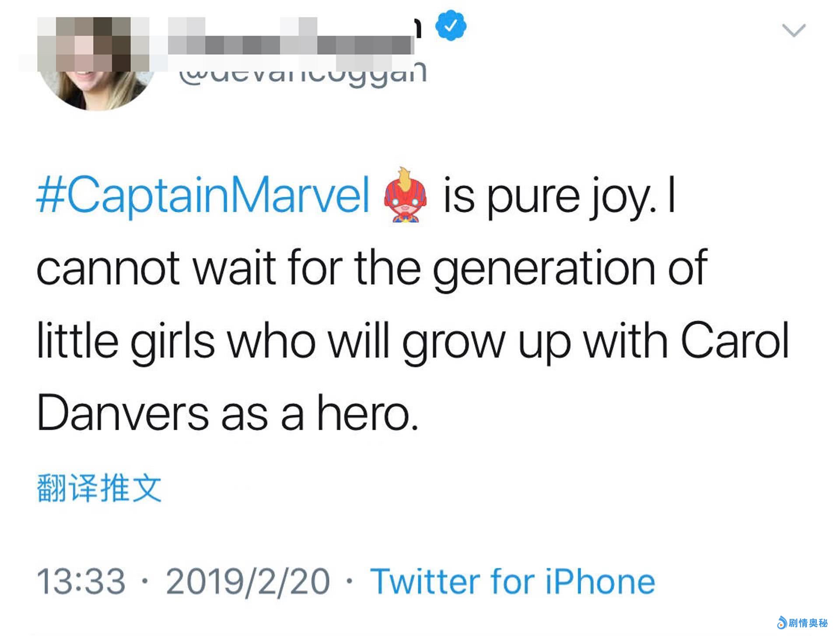This screenshot has width=840, height=636.
Task: Click the 剧情奥秘 watermark logo icon
Action: pyautogui.click(x=782, y=622)
